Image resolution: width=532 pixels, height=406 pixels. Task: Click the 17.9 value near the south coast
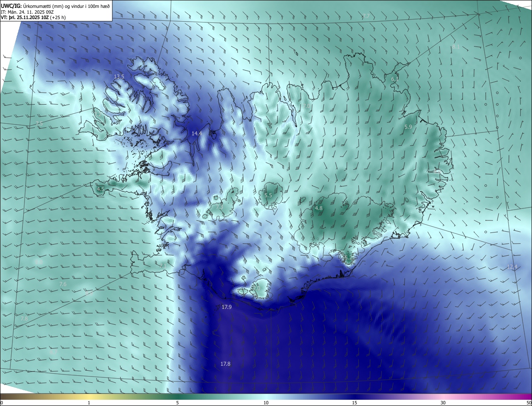(x=227, y=307)
